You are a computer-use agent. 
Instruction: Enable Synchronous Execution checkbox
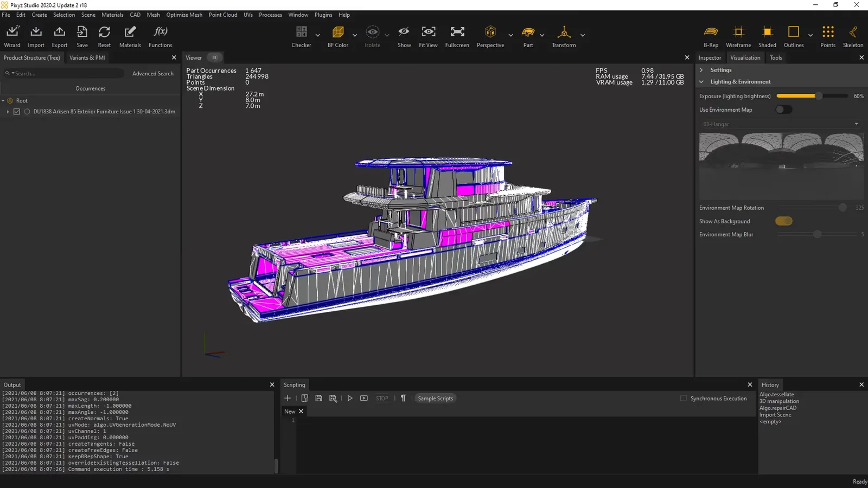coord(684,398)
